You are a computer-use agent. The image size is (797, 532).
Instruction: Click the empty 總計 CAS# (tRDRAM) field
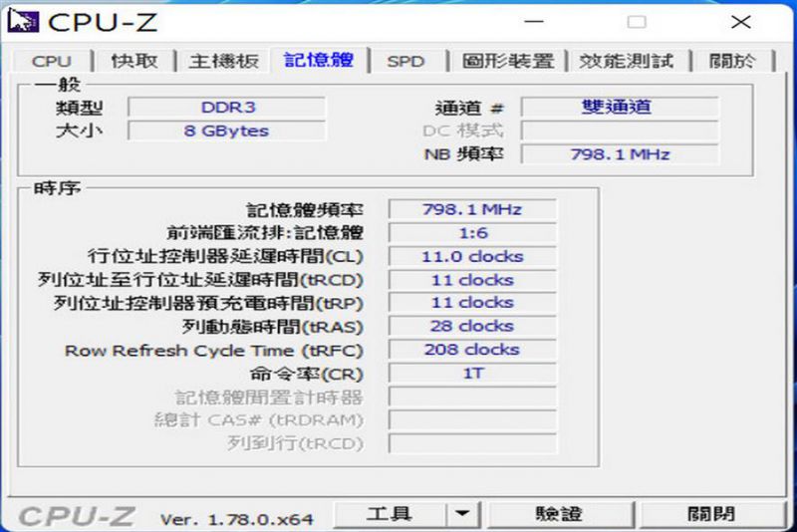472,419
